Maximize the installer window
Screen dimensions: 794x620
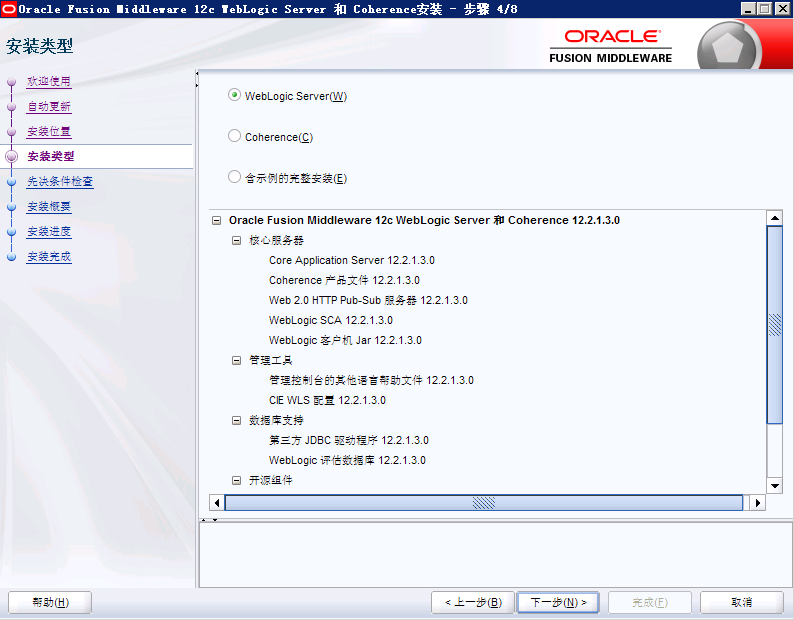tap(765, 9)
